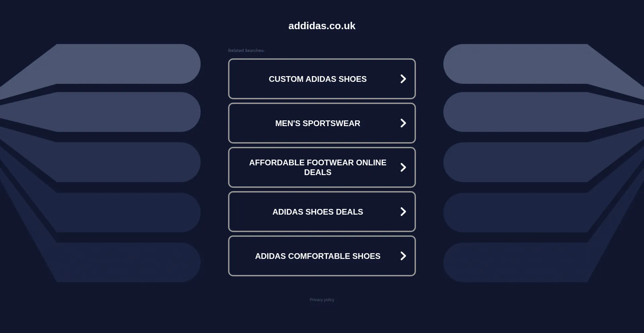This screenshot has width=644, height=333.
Task: Expand the Men's Sportswear related search
Action: point(318,123)
